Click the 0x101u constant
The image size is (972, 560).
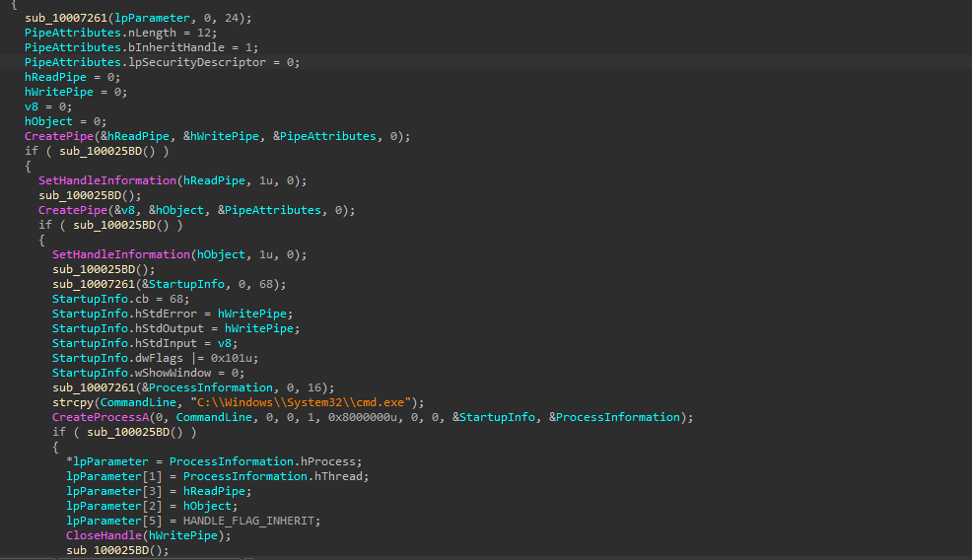(x=232, y=359)
